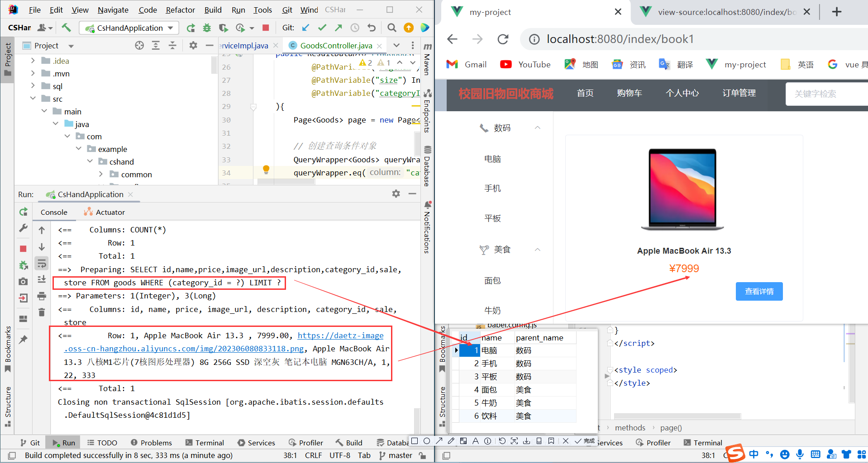Start debugging with the green bug icon

tap(207, 28)
